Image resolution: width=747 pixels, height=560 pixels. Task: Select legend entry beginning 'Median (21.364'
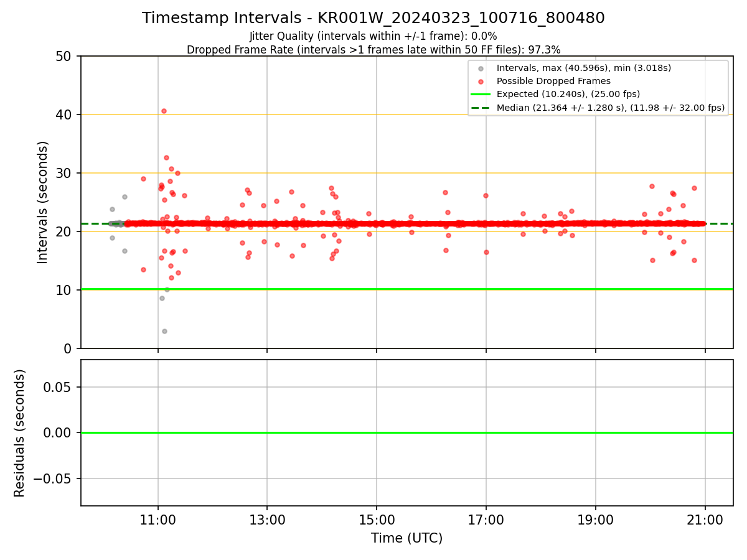point(611,108)
